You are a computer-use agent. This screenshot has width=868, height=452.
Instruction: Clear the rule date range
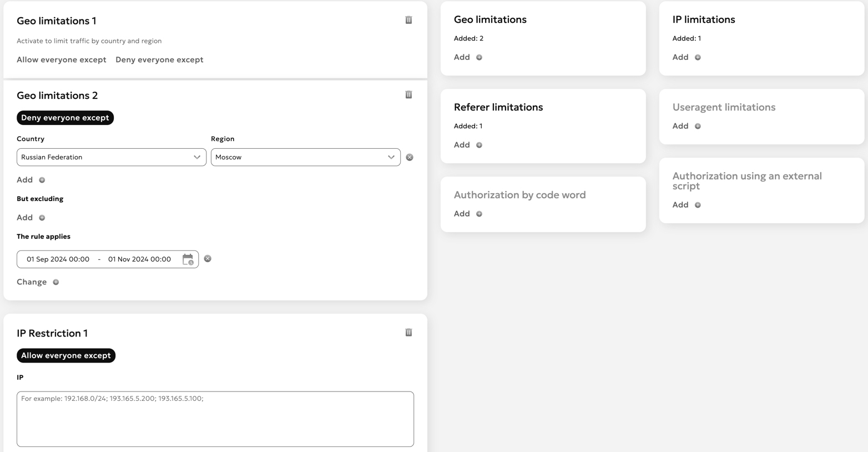click(208, 259)
